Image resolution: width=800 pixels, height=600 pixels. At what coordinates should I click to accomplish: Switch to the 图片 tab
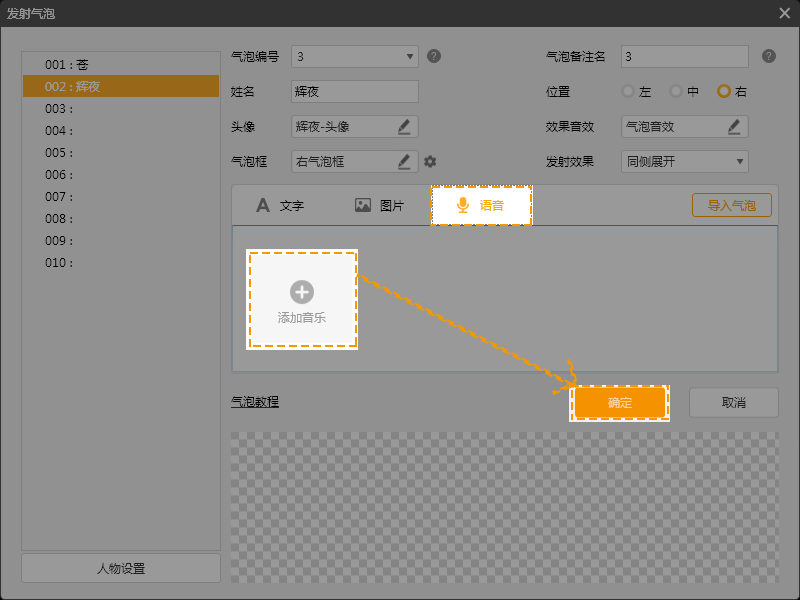click(x=380, y=205)
